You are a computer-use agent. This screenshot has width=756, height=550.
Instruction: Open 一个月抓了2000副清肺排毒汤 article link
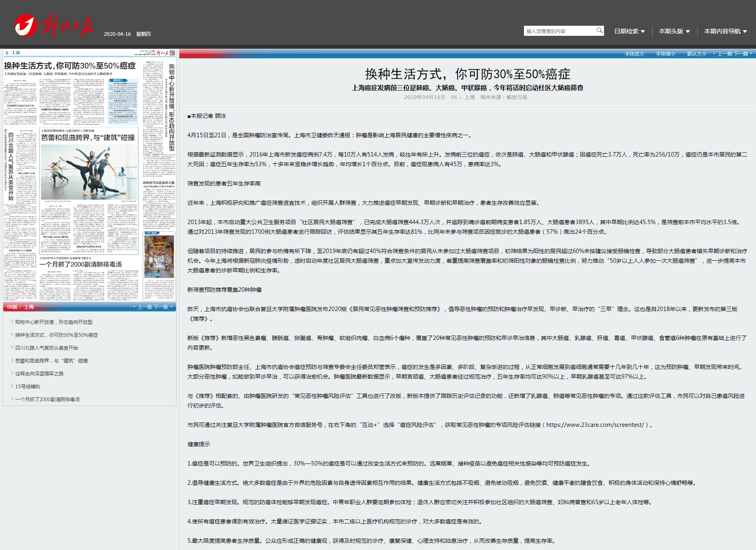pyautogui.click(x=47, y=400)
